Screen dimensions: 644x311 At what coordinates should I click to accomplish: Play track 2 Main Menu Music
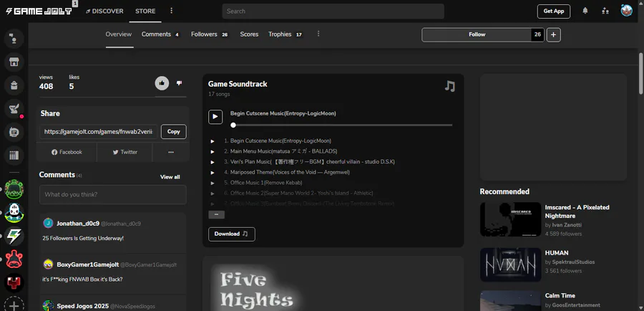point(213,151)
